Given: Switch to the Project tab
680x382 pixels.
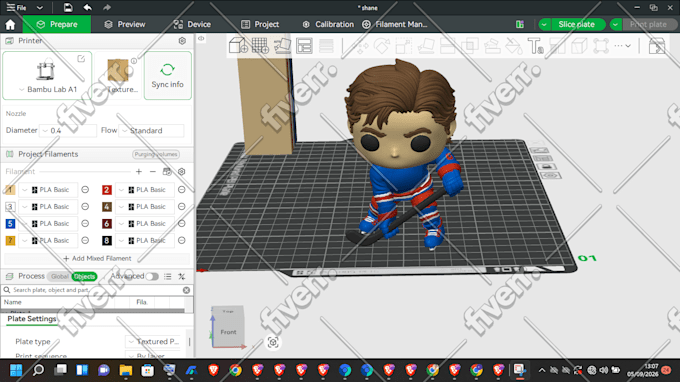Looking at the screenshot, I should (260, 25).
